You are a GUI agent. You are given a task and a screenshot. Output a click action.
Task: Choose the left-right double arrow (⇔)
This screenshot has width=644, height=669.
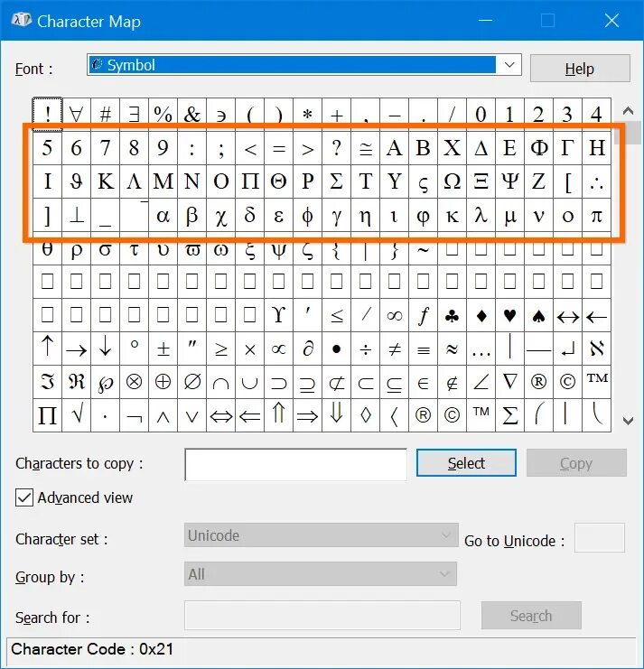[220, 415]
